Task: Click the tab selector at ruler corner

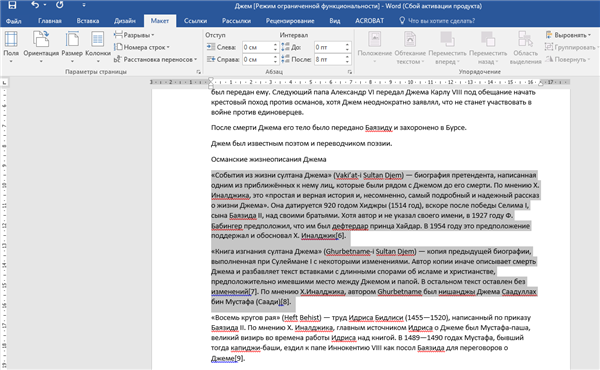Action: pyautogui.click(x=4, y=82)
